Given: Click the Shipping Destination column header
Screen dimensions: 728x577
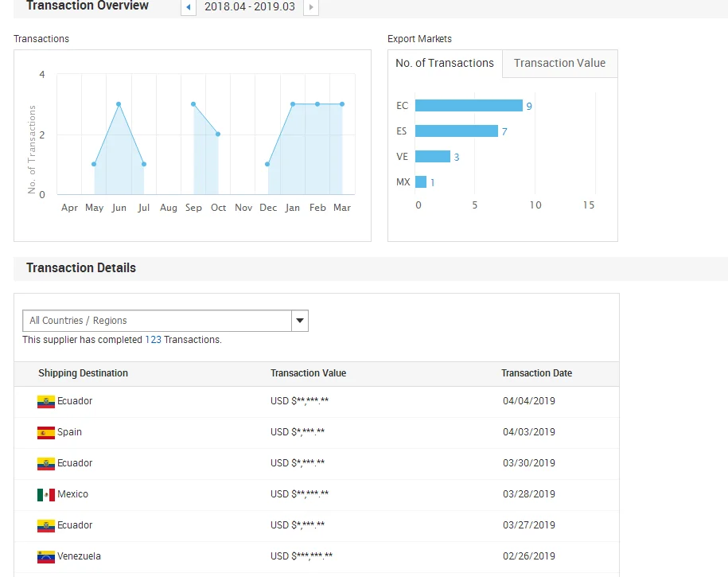Looking at the screenshot, I should click(83, 373).
